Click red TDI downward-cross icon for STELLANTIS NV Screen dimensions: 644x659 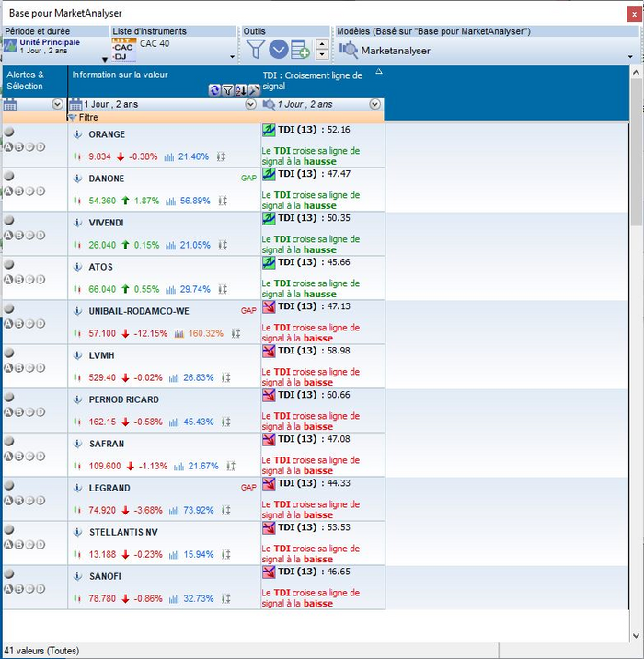click(x=269, y=527)
